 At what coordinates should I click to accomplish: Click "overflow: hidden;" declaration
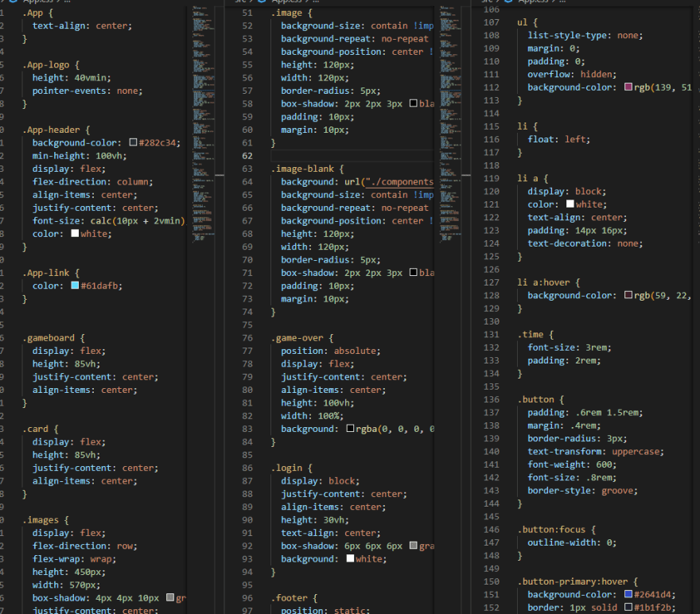click(572, 74)
